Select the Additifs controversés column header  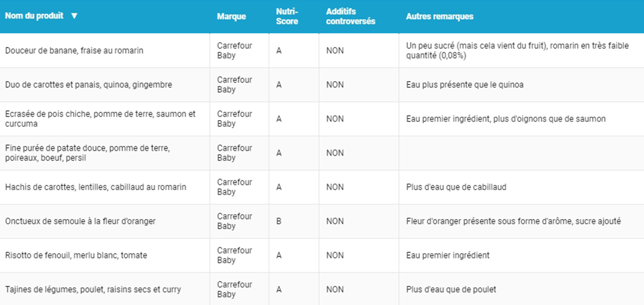pos(350,16)
